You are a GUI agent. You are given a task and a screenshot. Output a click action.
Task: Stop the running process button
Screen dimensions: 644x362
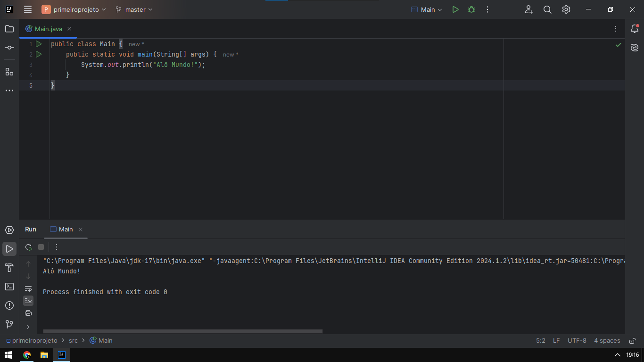41,247
